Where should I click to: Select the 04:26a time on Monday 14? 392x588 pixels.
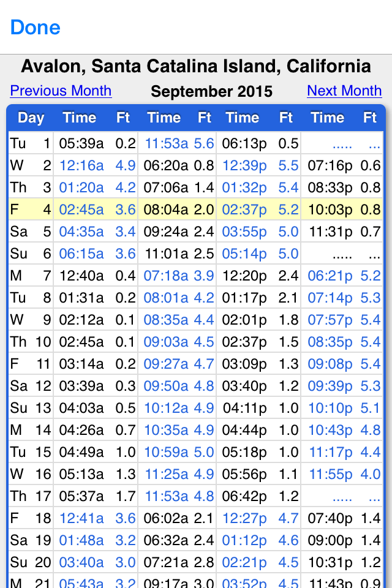(81, 430)
